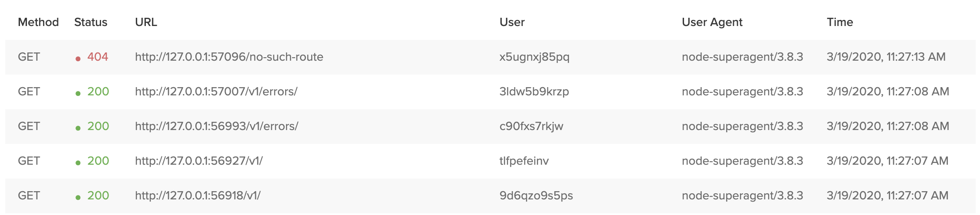This screenshot has height=215, width=980.
Task: Open the 56927/v1/ request URL
Action: pyautogui.click(x=199, y=161)
